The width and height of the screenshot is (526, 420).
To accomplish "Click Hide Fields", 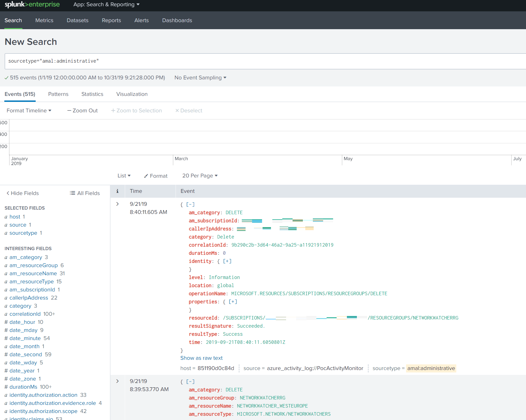I will tap(23, 193).
